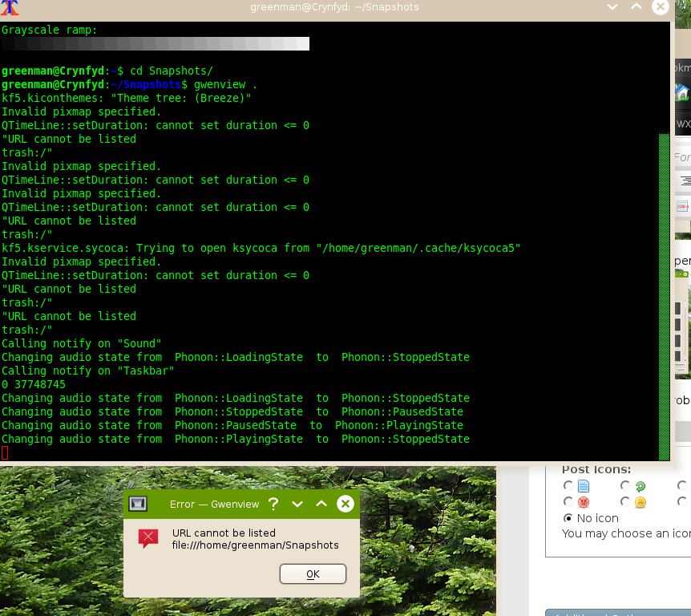Click the red error icon in dialog
Screen dimensions: 691x616
click(148, 538)
